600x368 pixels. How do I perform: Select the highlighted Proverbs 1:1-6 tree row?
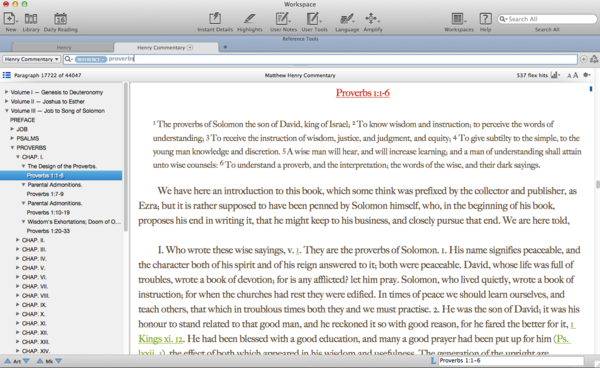[x=61, y=175]
